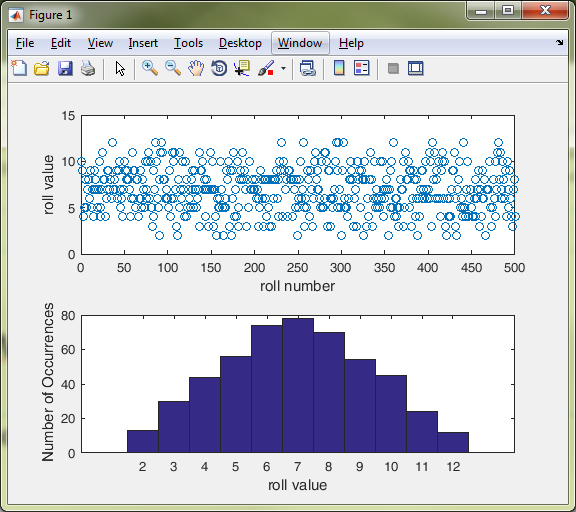Click the 'Number of Occurrences' axis label
This screenshot has width=576, height=512.
pos(48,382)
